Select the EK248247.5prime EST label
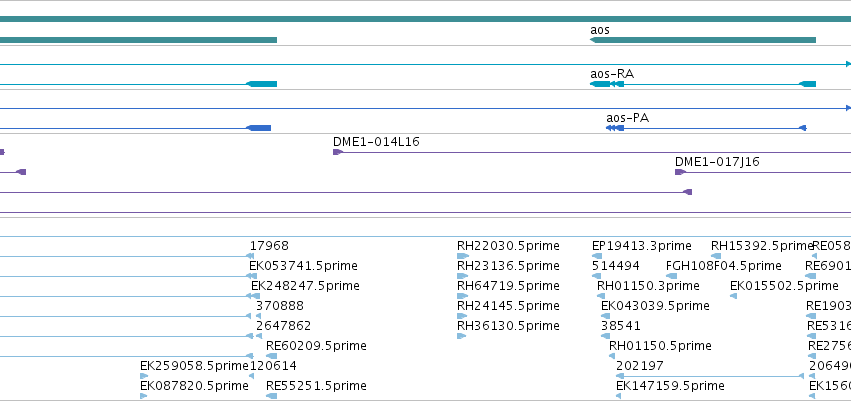This screenshot has width=851, height=401. click(305, 286)
